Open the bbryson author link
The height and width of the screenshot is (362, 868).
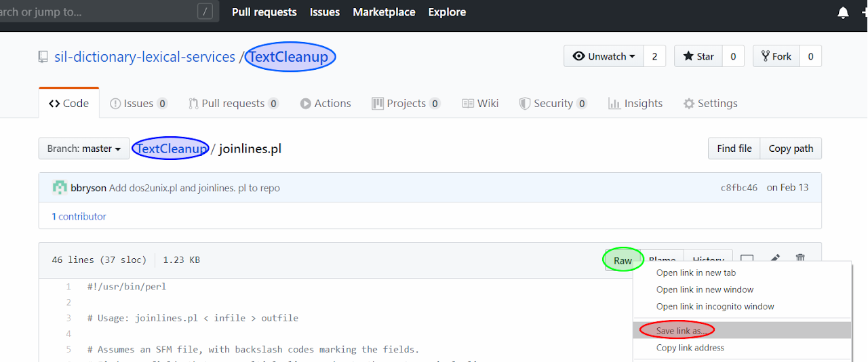click(x=88, y=188)
